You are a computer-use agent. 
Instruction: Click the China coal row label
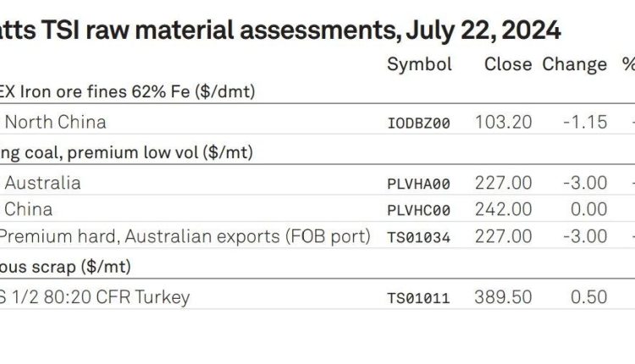28,209
